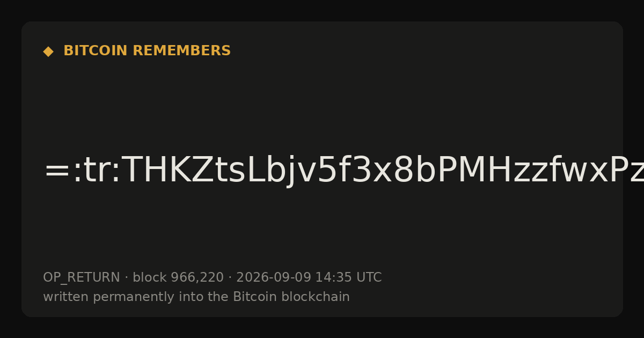Click the orange diamond icon
Screen dimensions: 644x338
[x=48, y=51]
